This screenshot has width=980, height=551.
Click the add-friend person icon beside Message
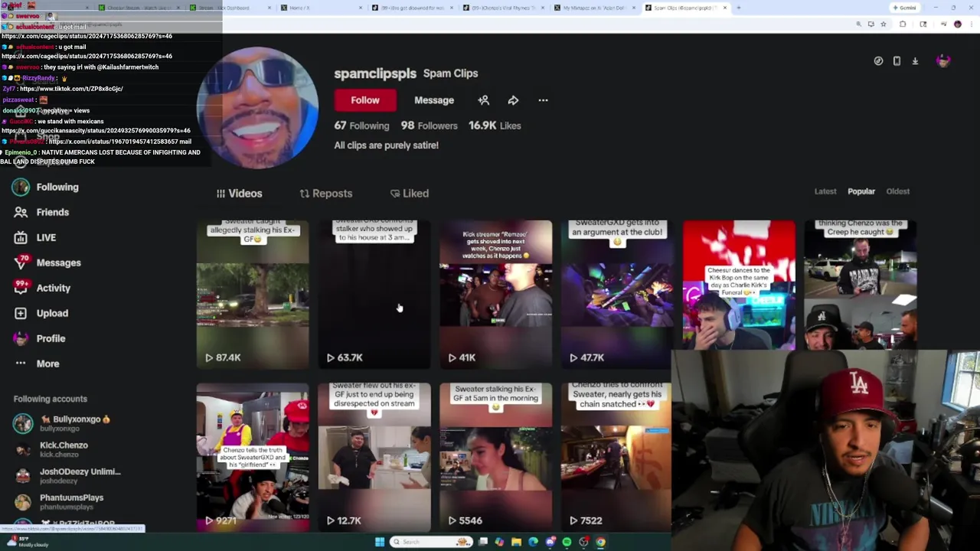pyautogui.click(x=483, y=100)
